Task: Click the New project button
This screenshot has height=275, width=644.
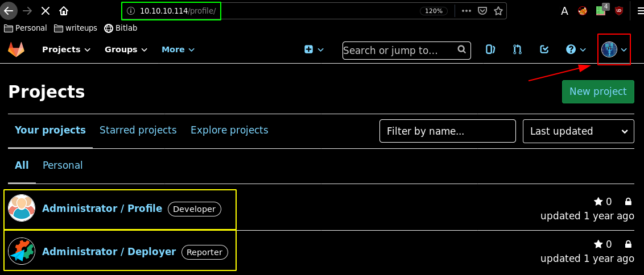Action: pyautogui.click(x=598, y=91)
